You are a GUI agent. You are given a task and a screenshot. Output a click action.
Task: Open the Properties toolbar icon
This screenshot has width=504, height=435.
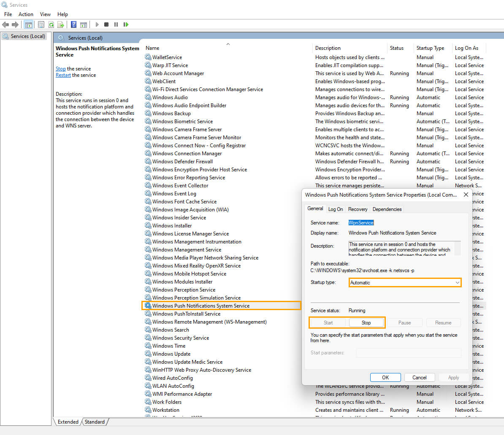point(41,24)
